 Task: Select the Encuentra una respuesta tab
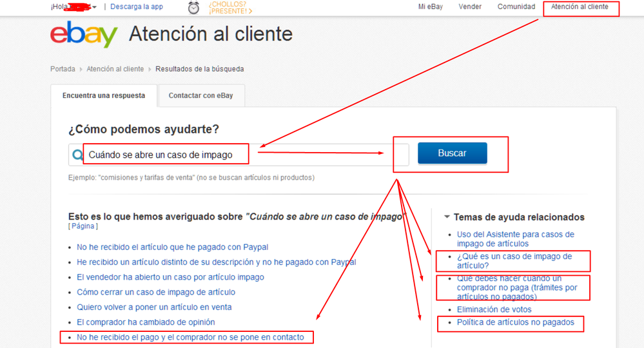104,95
